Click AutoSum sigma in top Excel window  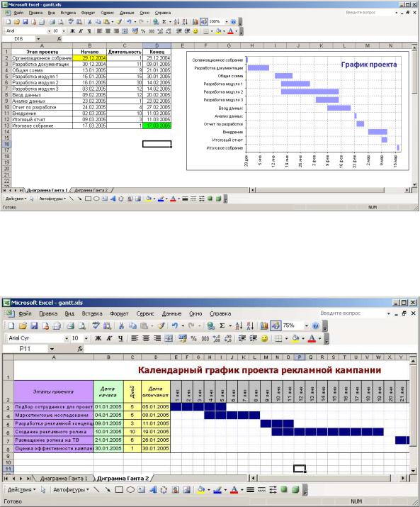164,22
